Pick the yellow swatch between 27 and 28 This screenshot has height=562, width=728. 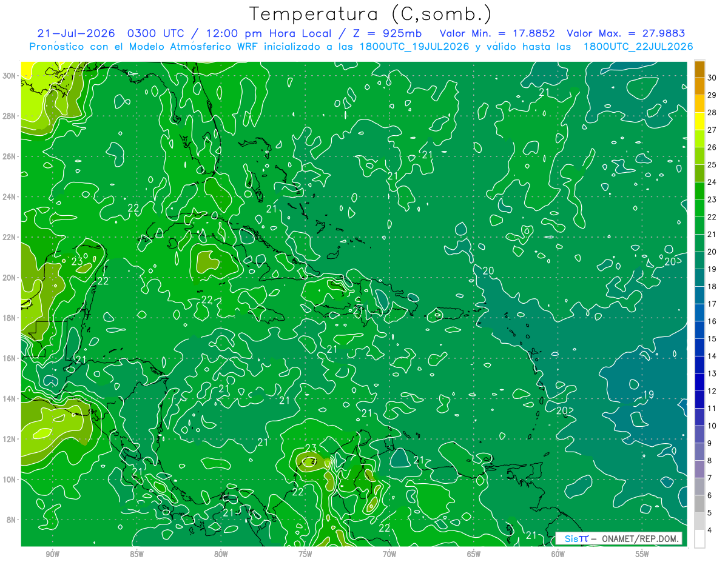[699, 121]
